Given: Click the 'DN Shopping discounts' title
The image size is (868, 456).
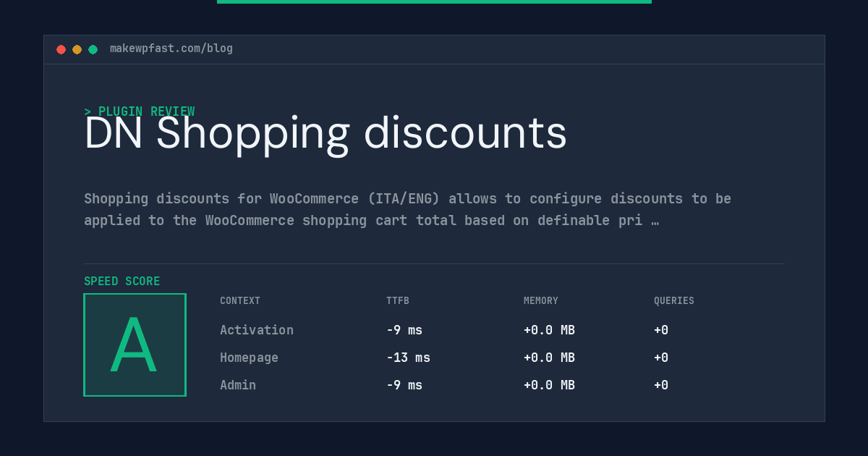Looking at the screenshot, I should (325, 134).
